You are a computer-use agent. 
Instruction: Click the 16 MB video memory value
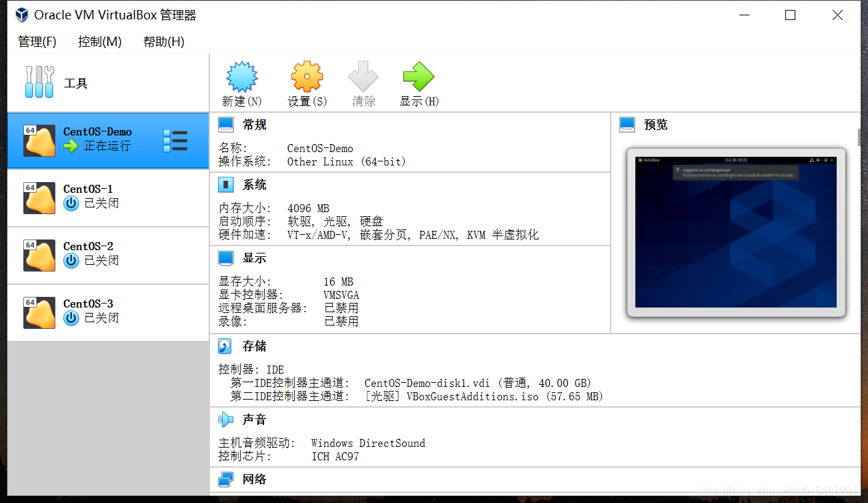click(x=339, y=282)
